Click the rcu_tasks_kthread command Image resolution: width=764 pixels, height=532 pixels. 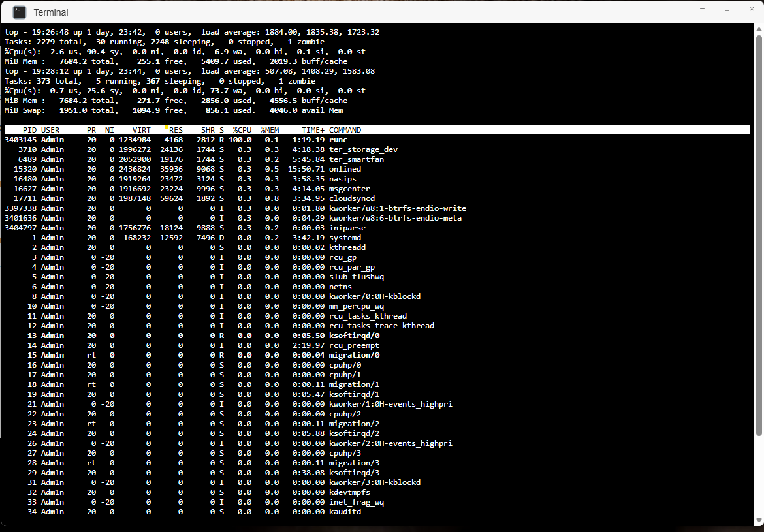(x=368, y=316)
